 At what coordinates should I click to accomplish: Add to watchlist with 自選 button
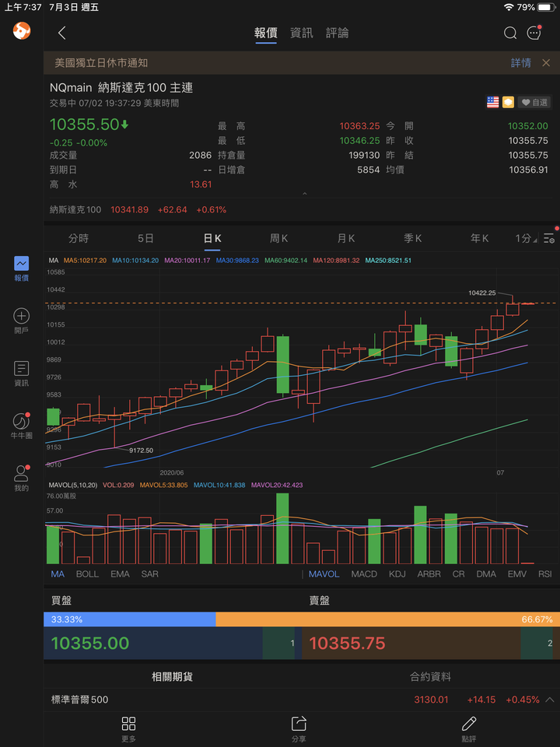click(x=534, y=102)
